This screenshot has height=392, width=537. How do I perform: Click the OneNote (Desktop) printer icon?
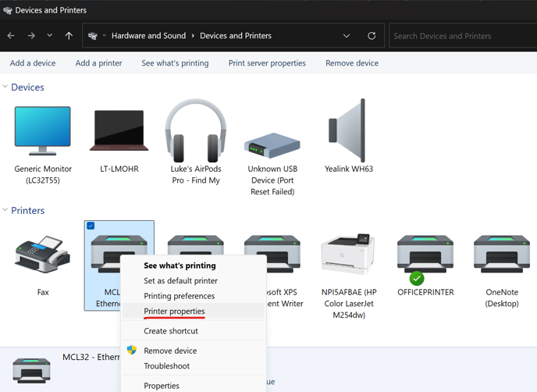click(x=501, y=255)
